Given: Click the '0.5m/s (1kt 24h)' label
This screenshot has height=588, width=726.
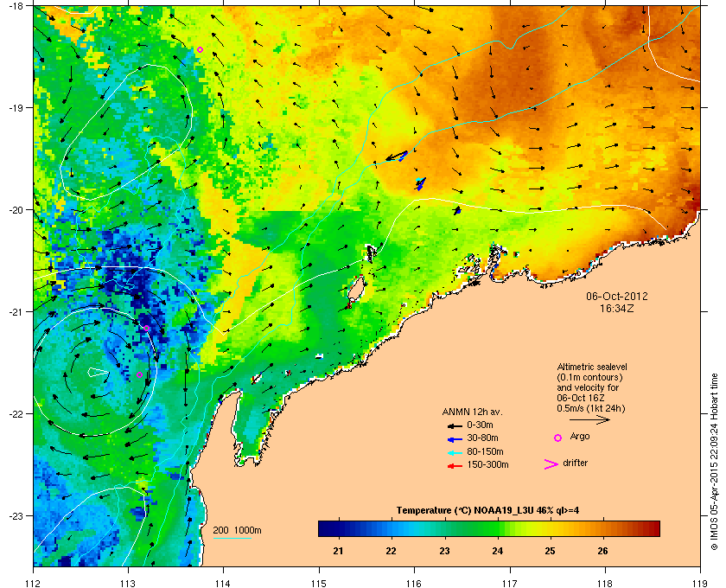Looking at the screenshot, I should coord(591,409).
